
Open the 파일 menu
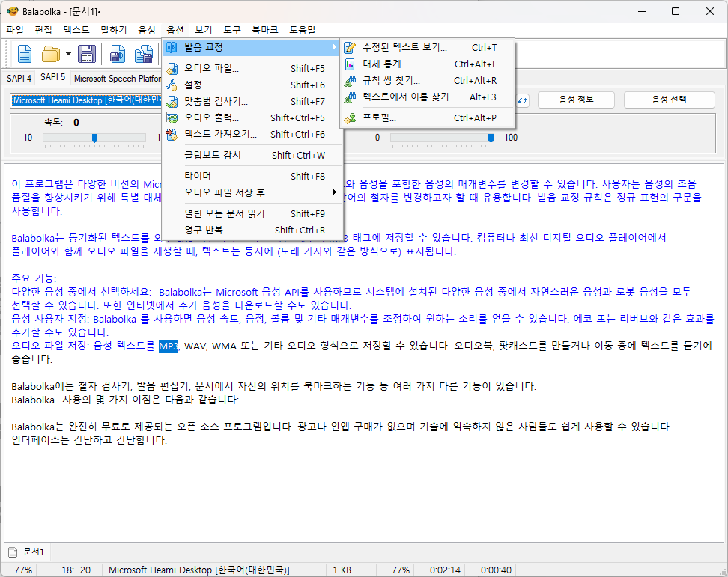(15, 30)
